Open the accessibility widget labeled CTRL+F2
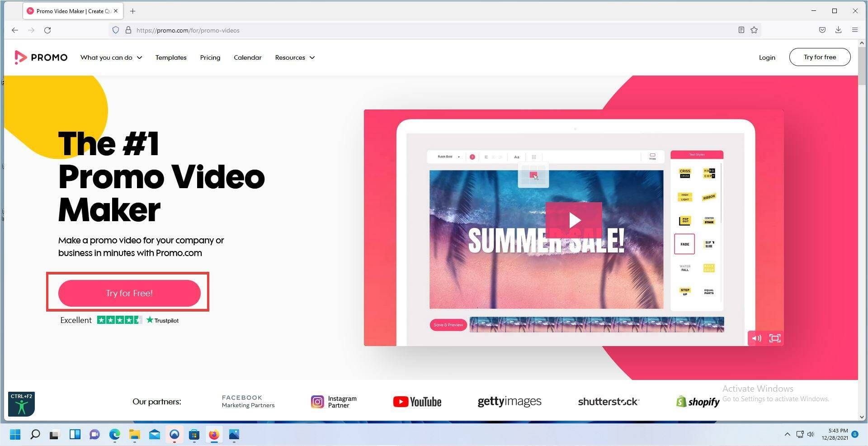Screen dimensions: 868x446 (21, 404)
